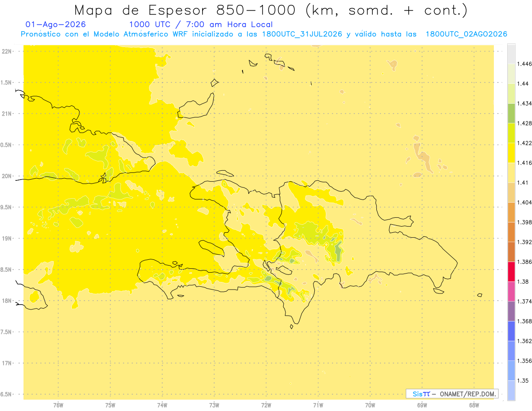Click the colorbar value "1.44"

pyautogui.click(x=523, y=84)
